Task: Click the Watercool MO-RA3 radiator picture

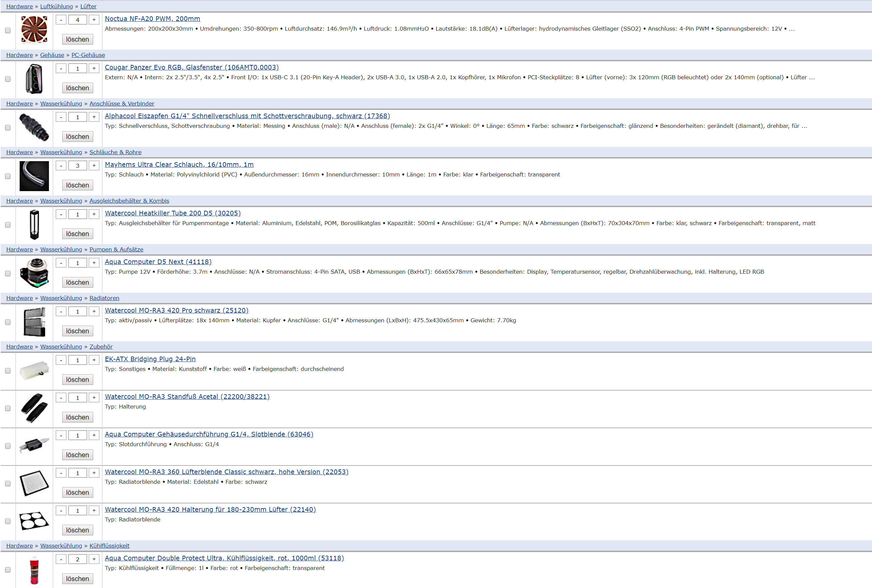Action: pos(34,322)
